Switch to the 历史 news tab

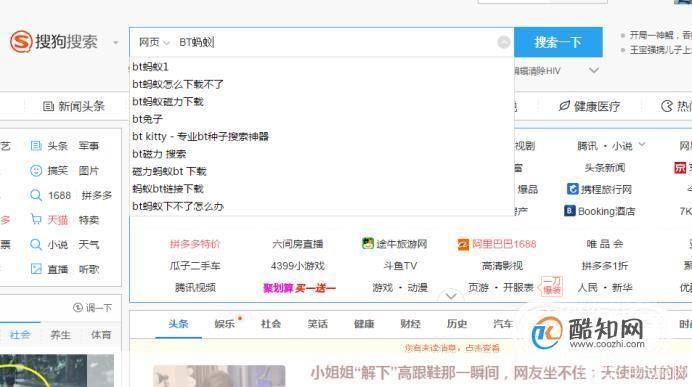pyautogui.click(x=457, y=324)
